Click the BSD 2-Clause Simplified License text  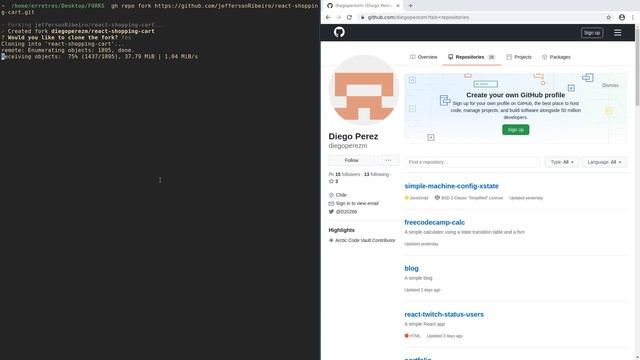[472, 198]
